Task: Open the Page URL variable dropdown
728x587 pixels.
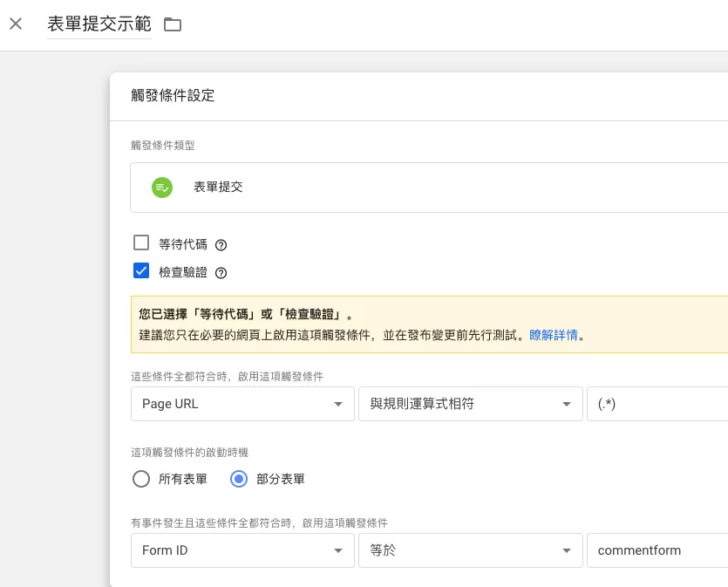Action: pos(243,404)
